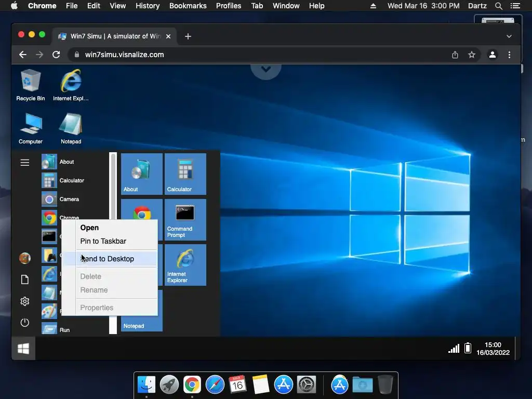Click the Command Prompt icon in app list
This screenshot has width=532, height=399.
point(49,236)
